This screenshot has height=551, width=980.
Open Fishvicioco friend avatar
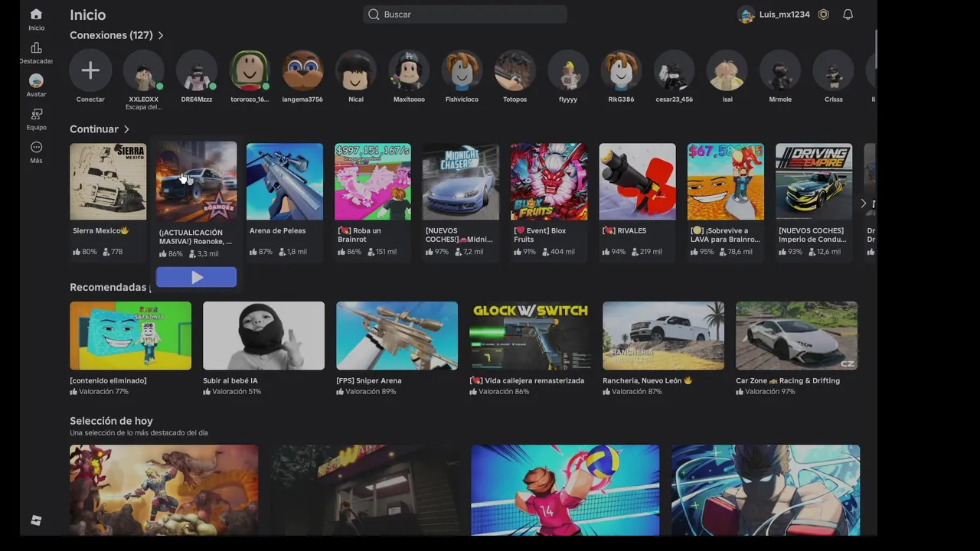pyautogui.click(x=462, y=70)
